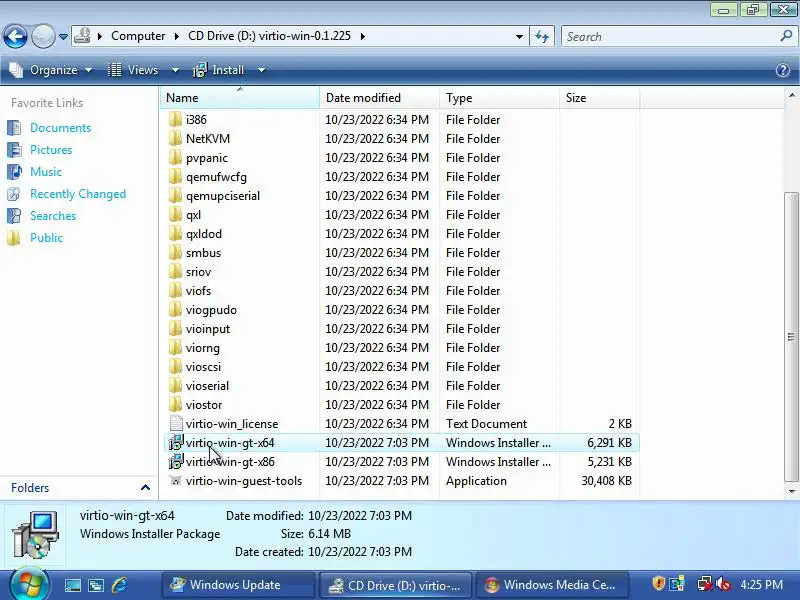Switch to Windows Media Center taskbar button
The width and height of the screenshot is (800, 600).
point(552,585)
